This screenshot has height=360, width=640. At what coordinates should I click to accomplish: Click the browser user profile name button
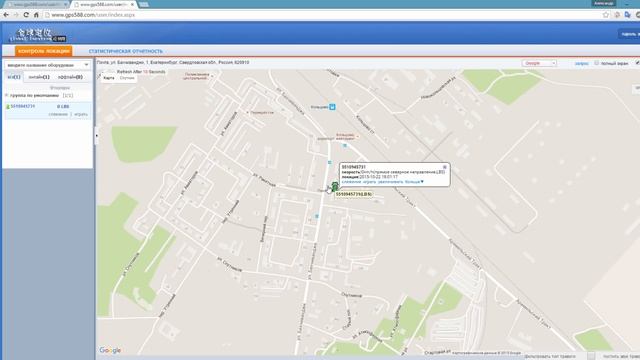604,3
